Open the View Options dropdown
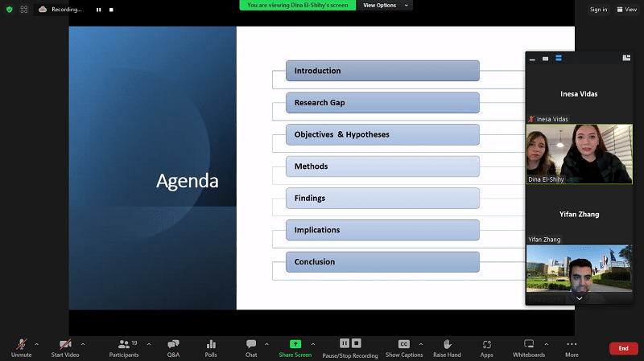 (385, 5)
